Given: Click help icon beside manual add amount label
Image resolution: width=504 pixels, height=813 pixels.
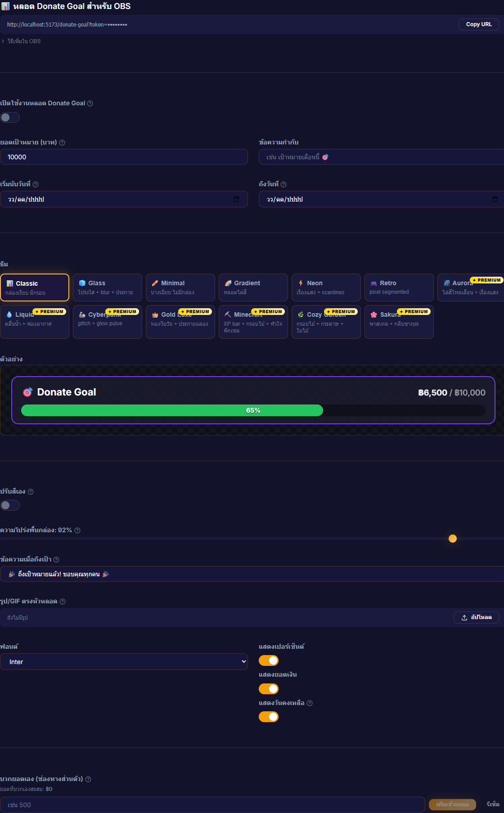Looking at the screenshot, I should tap(88, 779).
